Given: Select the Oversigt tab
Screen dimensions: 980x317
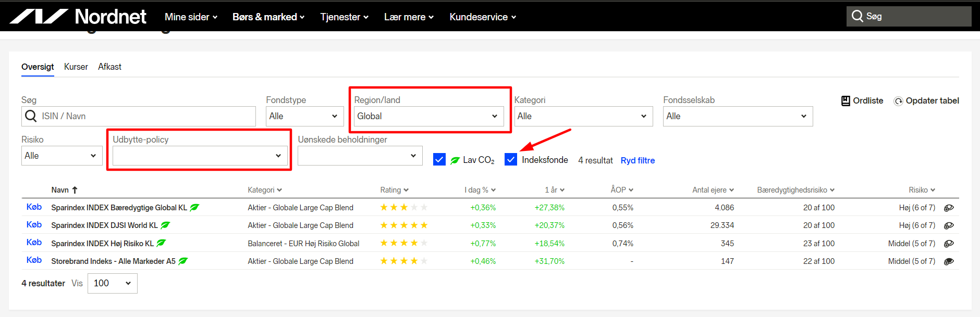Looking at the screenshot, I should click(x=38, y=67).
